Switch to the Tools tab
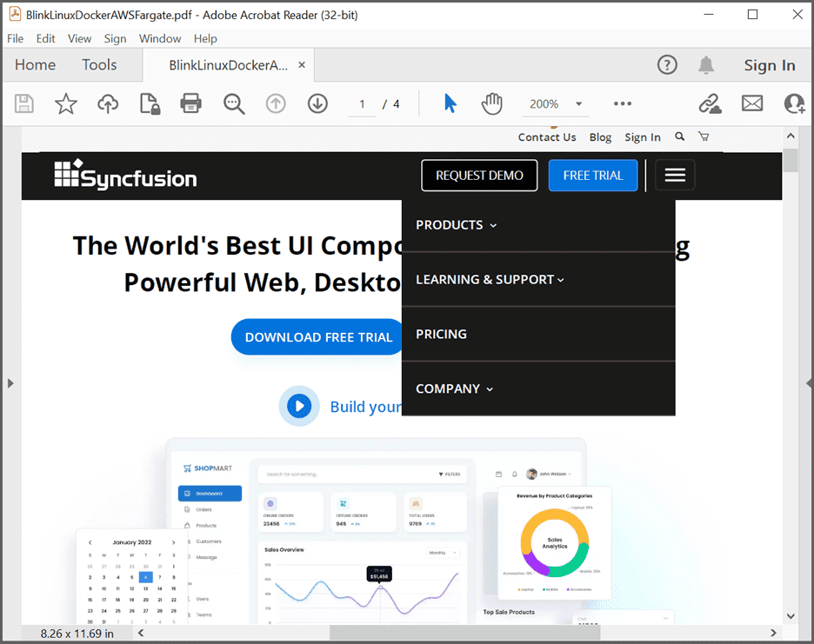 99,65
